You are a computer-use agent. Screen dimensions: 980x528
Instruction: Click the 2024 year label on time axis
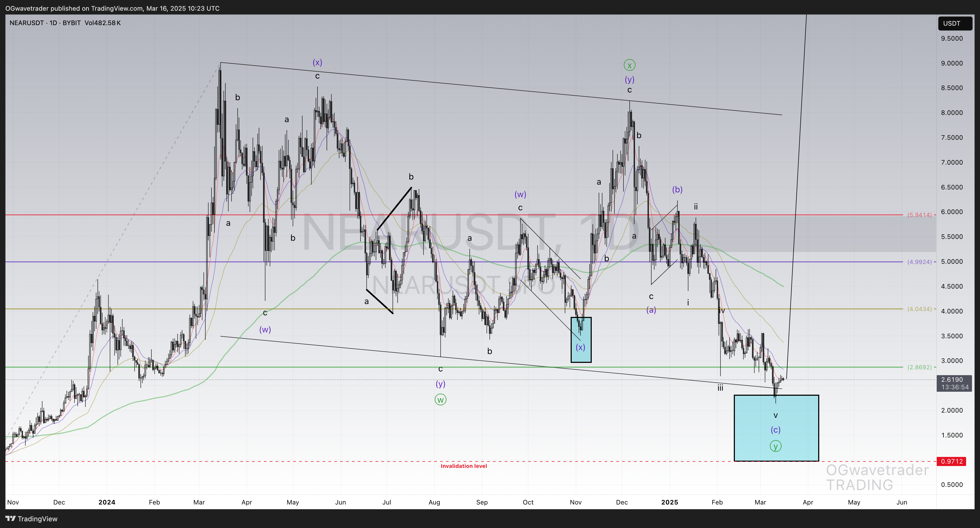[x=107, y=502]
